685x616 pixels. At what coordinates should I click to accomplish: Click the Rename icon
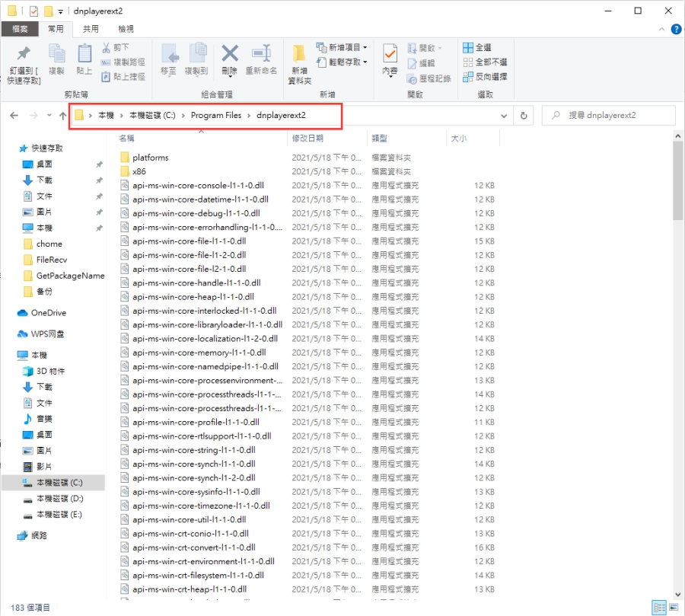[261, 53]
